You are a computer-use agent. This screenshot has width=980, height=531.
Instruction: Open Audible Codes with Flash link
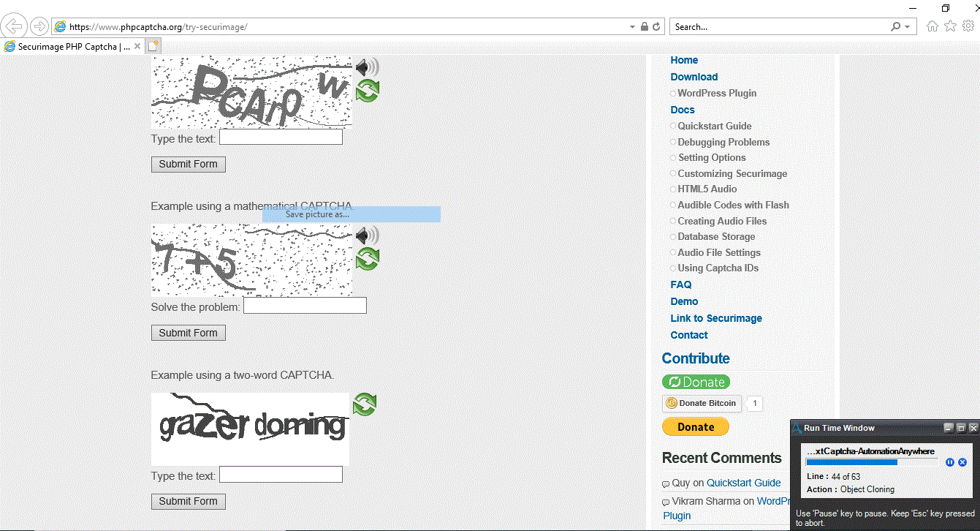[734, 205]
